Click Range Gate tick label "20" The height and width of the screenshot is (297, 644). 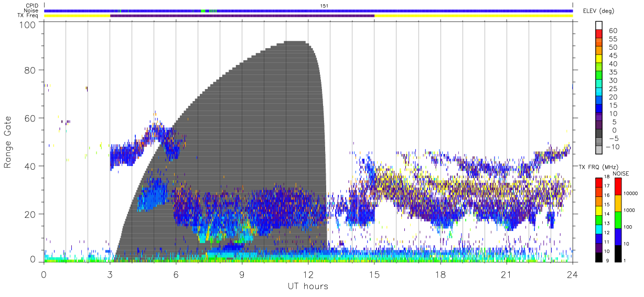(x=30, y=215)
